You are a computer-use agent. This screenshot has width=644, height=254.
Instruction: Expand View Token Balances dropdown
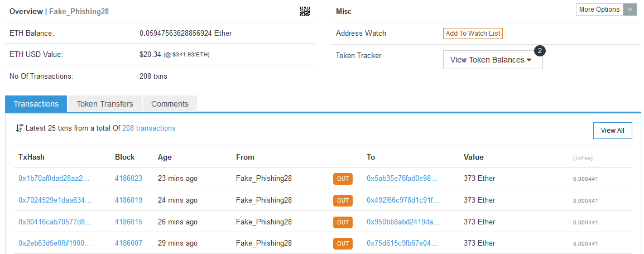pos(492,60)
